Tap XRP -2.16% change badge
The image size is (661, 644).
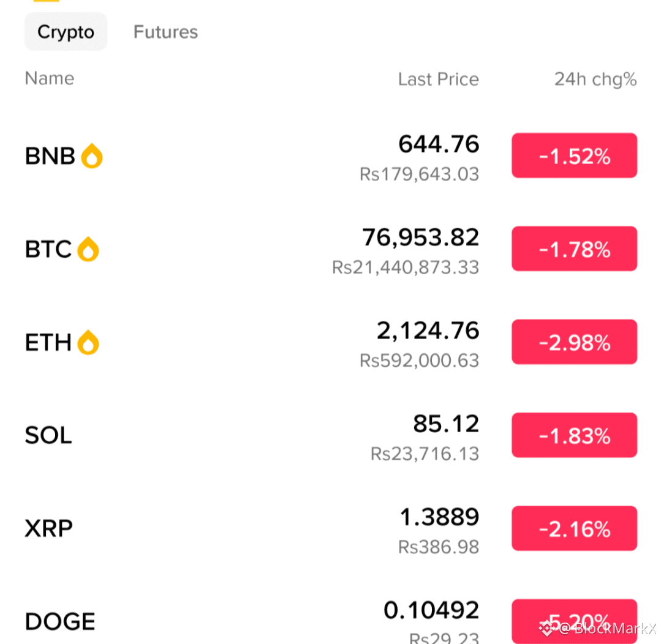tap(574, 528)
